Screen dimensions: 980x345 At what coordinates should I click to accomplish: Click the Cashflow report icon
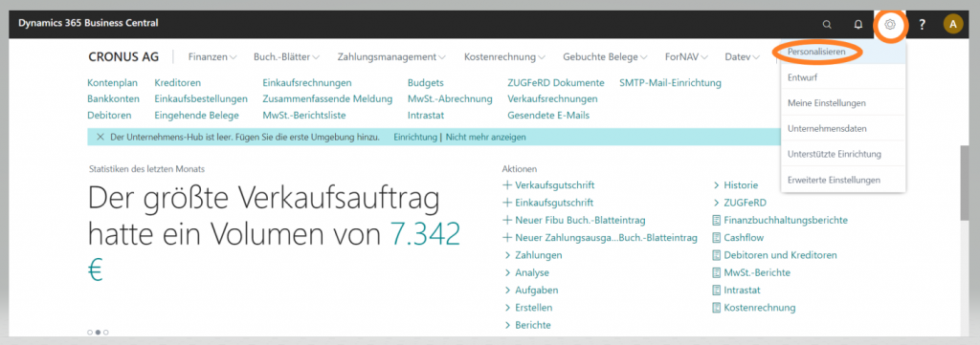pos(716,238)
